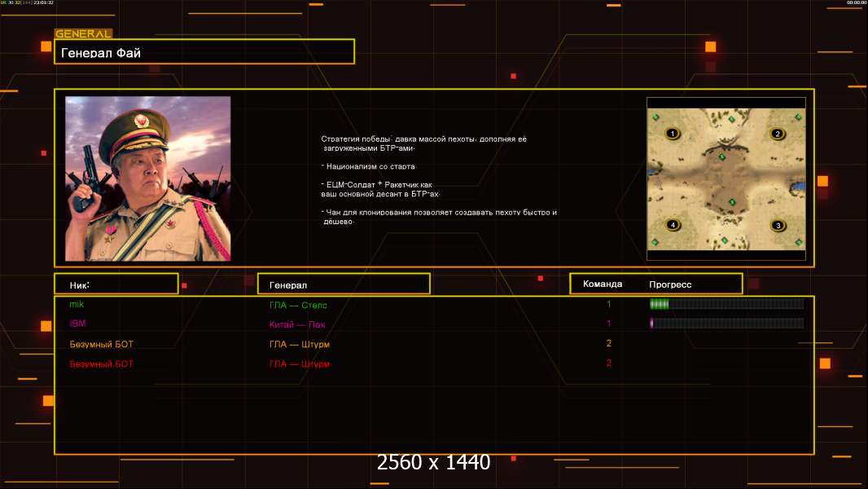
Task: Click the ГЛА — Стелс general entry
Action: [x=298, y=305]
